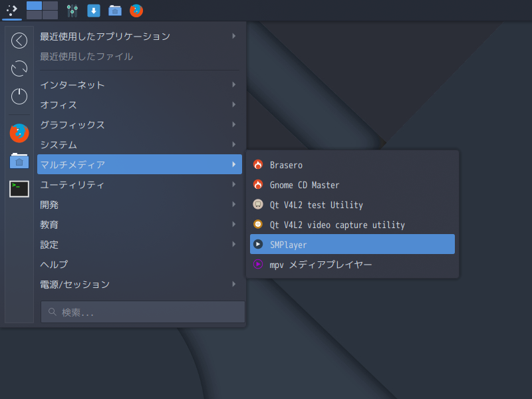
Task: Open the 開発 category
Action: pos(140,205)
